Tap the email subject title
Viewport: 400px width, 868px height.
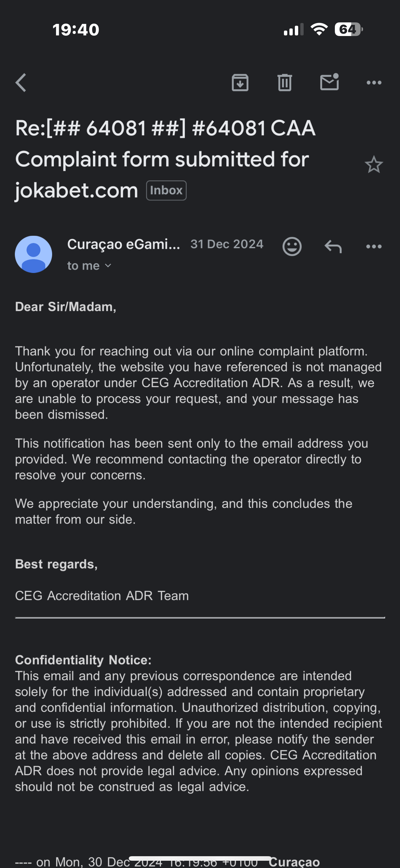coord(165,159)
